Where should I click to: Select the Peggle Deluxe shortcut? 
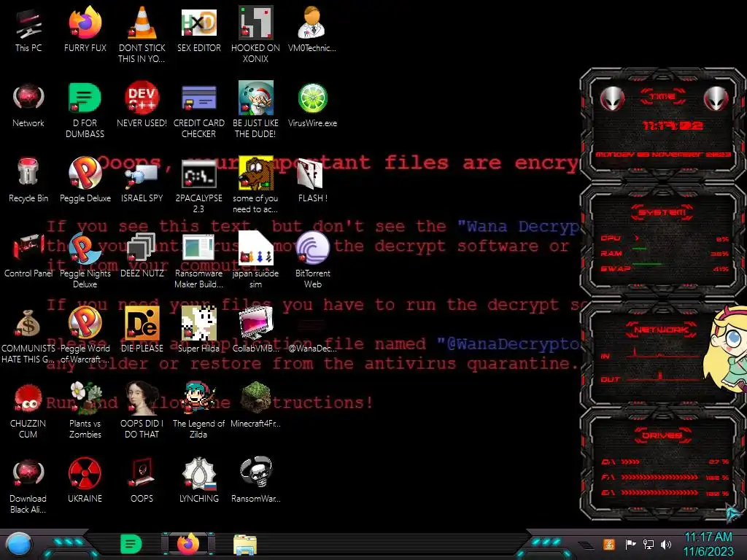[x=85, y=172]
